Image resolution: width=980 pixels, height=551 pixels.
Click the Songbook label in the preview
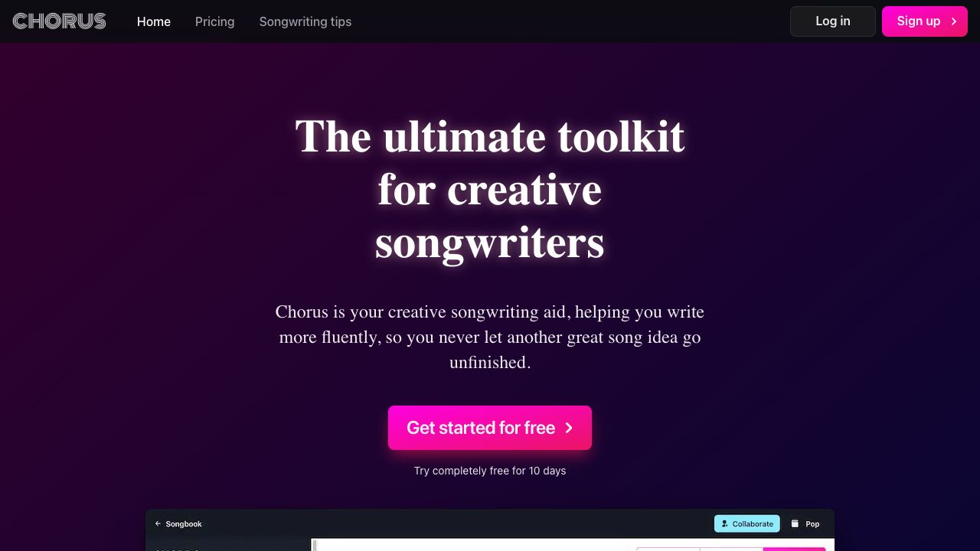pyautogui.click(x=184, y=524)
